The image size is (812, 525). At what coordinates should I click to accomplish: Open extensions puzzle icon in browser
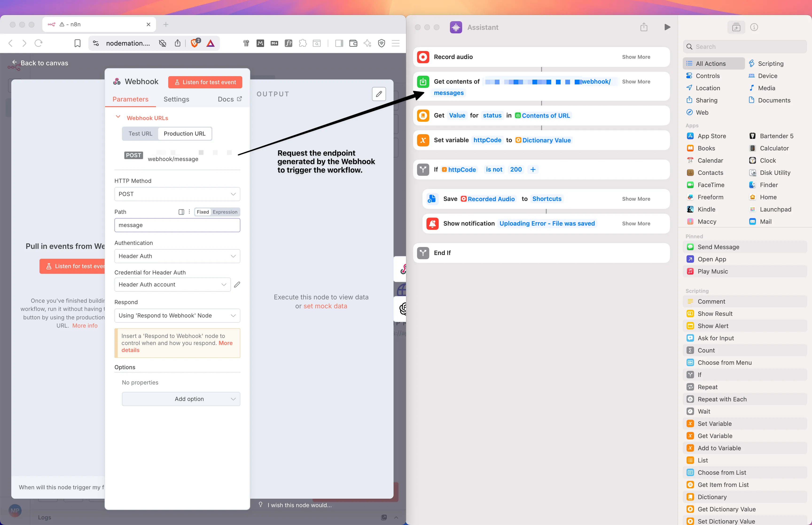point(303,43)
